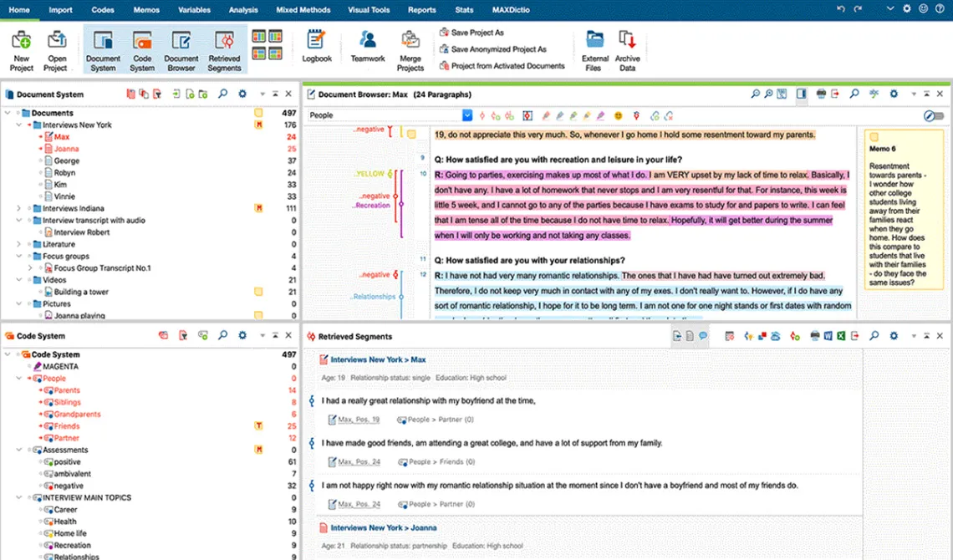The height and width of the screenshot is (560, 953).
Task: Open the Import tab
Action: (60, 10)
